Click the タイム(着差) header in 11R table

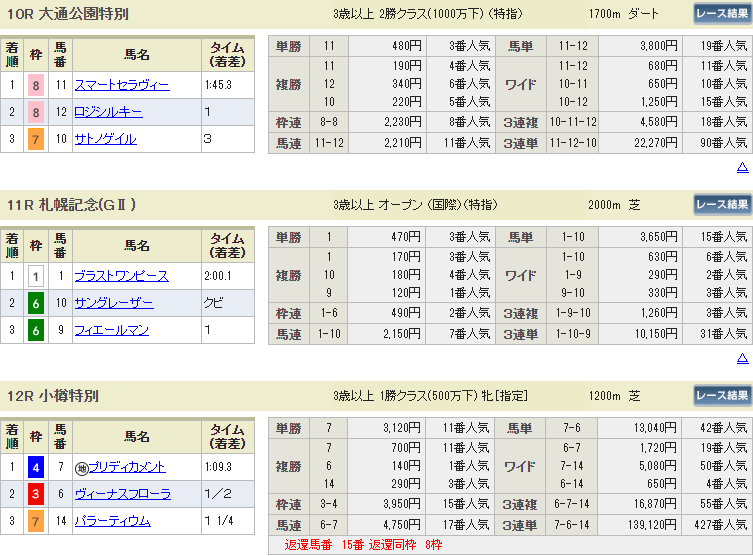coord(228,246)
